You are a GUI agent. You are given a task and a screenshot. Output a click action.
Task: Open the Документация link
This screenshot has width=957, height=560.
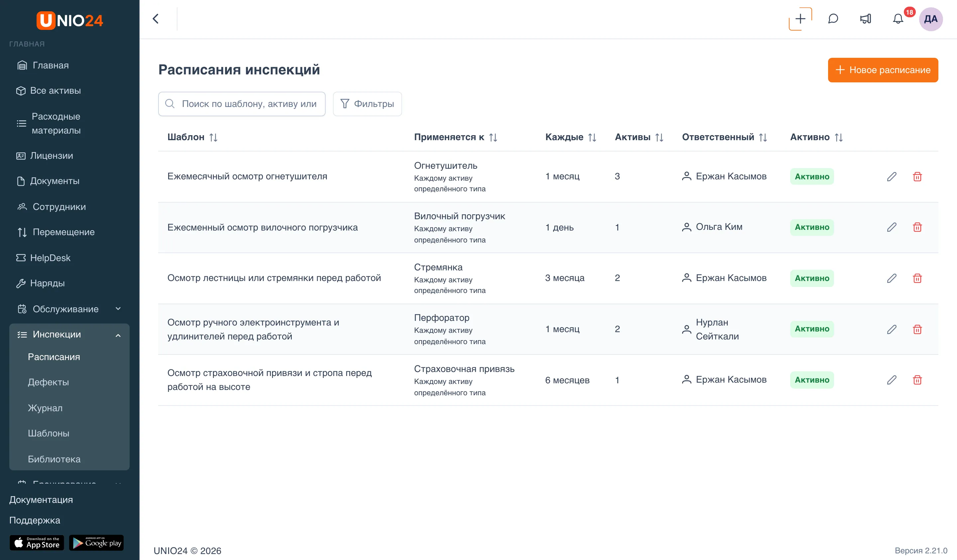(x=41, y=500)
